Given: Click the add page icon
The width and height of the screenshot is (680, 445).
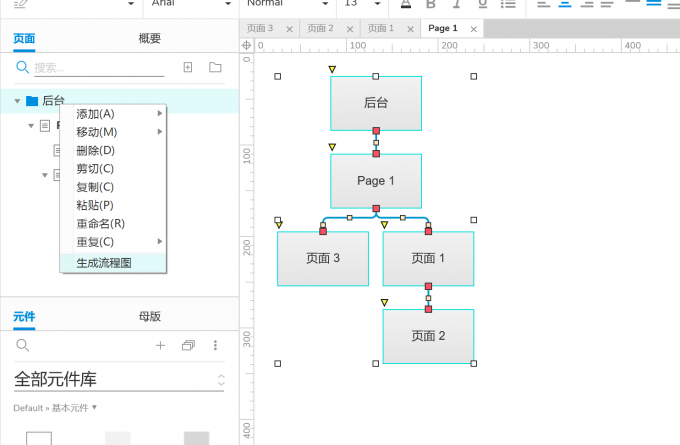Looking at the screenshot, I should tap(188, 67).
